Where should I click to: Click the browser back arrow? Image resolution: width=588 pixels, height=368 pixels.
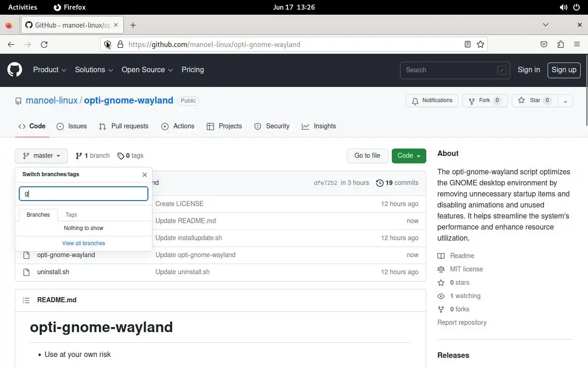[11, 44]
